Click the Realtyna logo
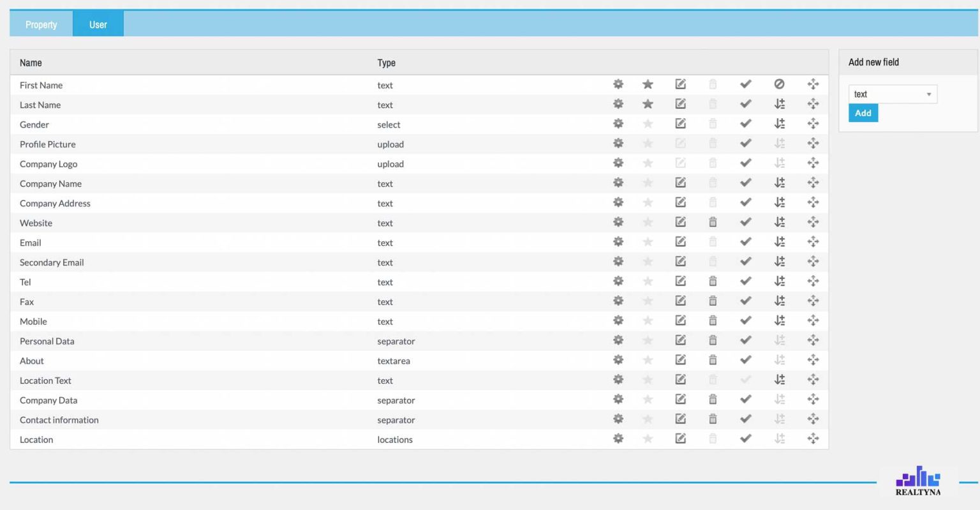Image resolution: width=980 pixels, height=510 pixels. click(x=918, y=481)
